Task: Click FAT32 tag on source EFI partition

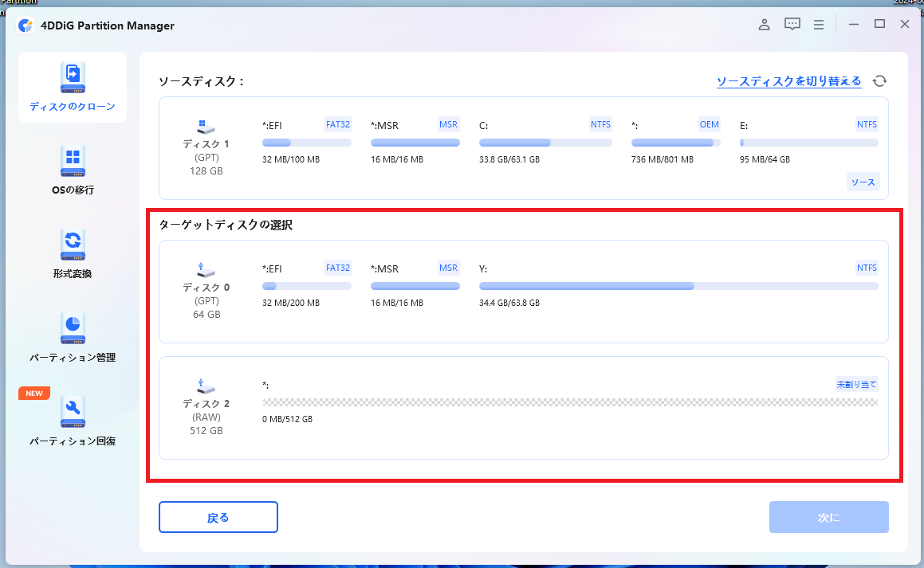Action: [338, 124]
